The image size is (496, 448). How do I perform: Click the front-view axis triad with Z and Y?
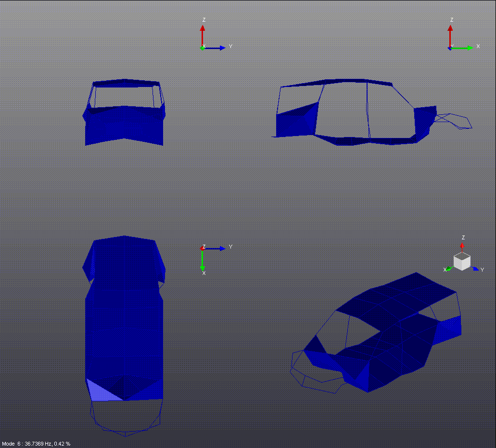click(216, 34)
